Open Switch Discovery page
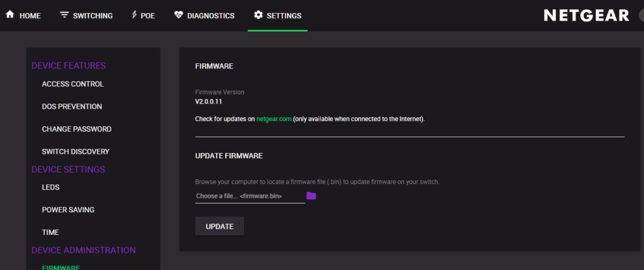This screenshot has height=270, width=644. tap(75, 152)
